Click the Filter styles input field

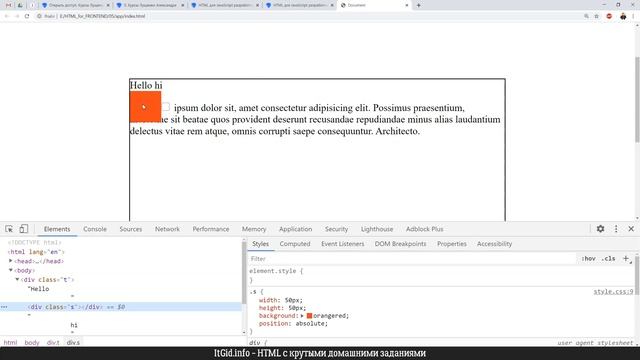412,258
